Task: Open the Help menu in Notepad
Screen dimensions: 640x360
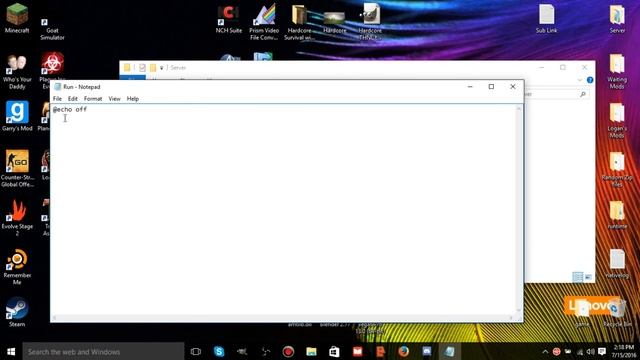Action: (x=133, y=99)
